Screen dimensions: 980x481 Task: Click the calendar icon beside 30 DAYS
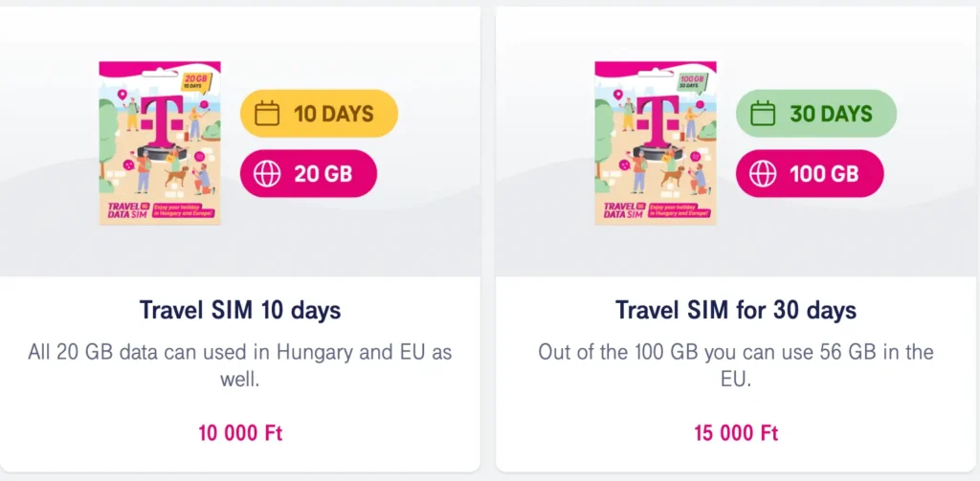[x=763, y=114]
